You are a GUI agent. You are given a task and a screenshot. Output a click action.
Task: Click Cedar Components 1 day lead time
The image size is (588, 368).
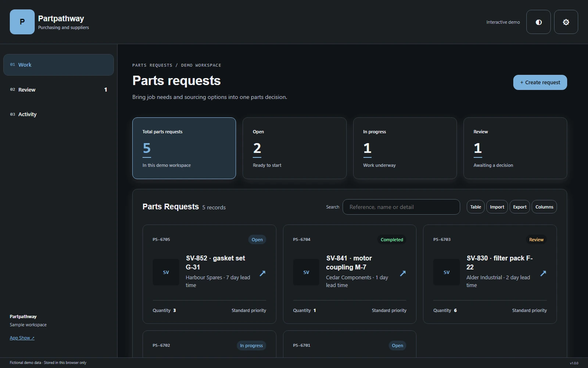(357, 281)
